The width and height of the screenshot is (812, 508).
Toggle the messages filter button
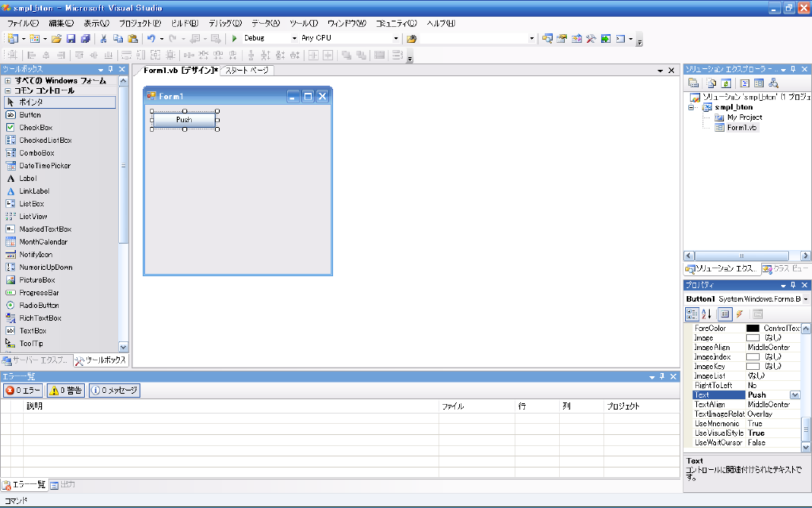click(x=114, y=391)
